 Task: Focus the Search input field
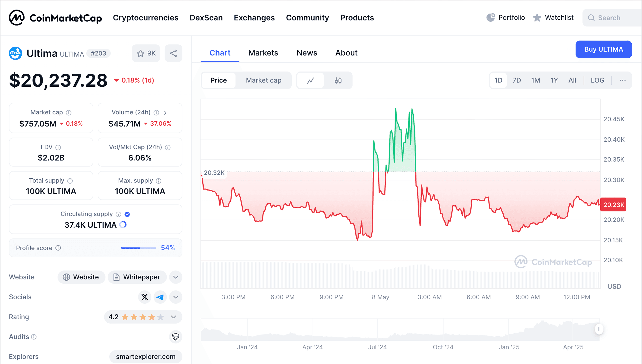612,18
